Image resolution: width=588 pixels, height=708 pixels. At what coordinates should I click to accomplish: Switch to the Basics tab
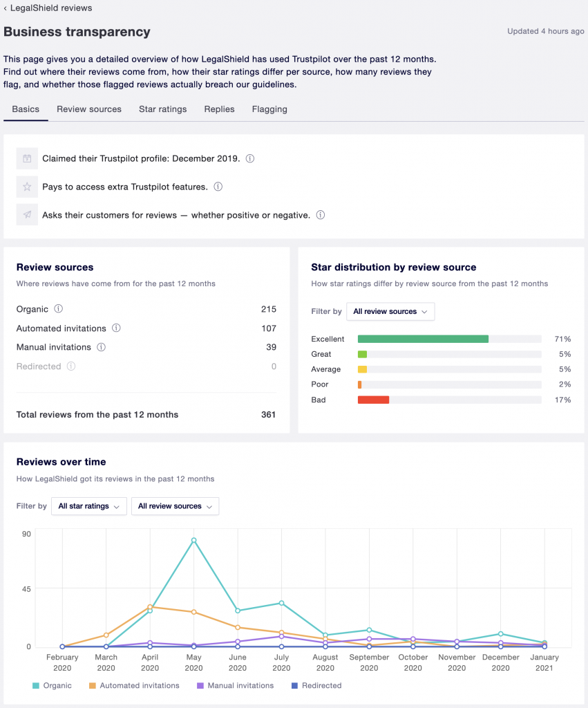pos(26,109)
